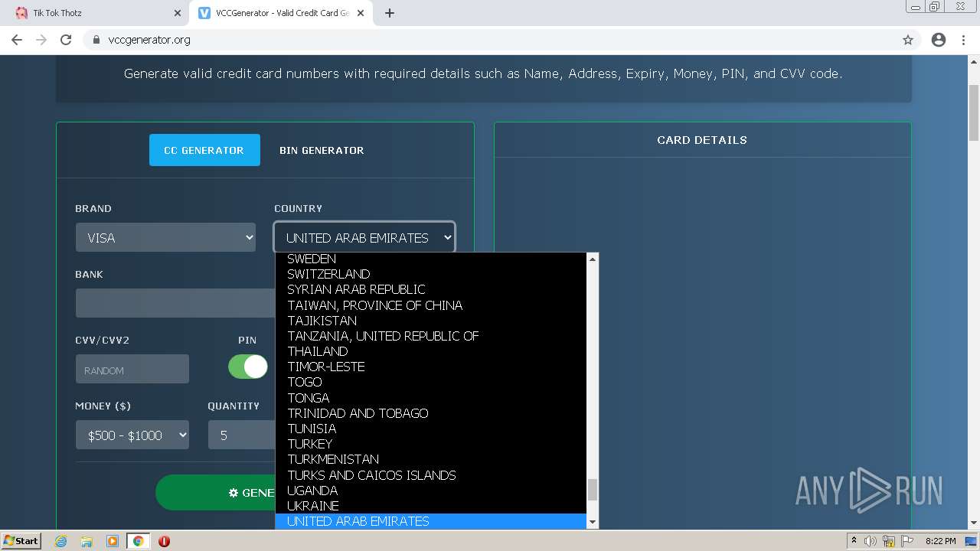Image resolution: width=980 pixels, height=551 pixels.
Task: Open the MONEY dropdown showing $500 - $1000
Action: [x=132, y=435]
